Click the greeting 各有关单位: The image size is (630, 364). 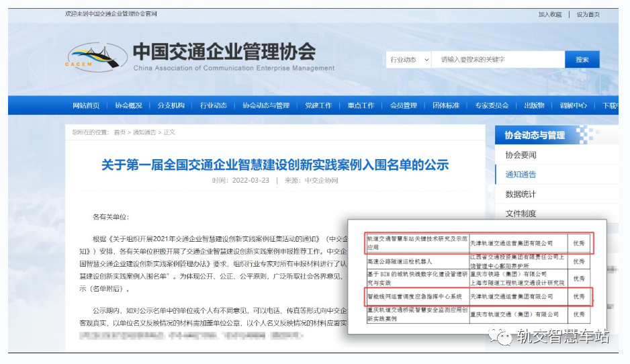coord(111,217)
